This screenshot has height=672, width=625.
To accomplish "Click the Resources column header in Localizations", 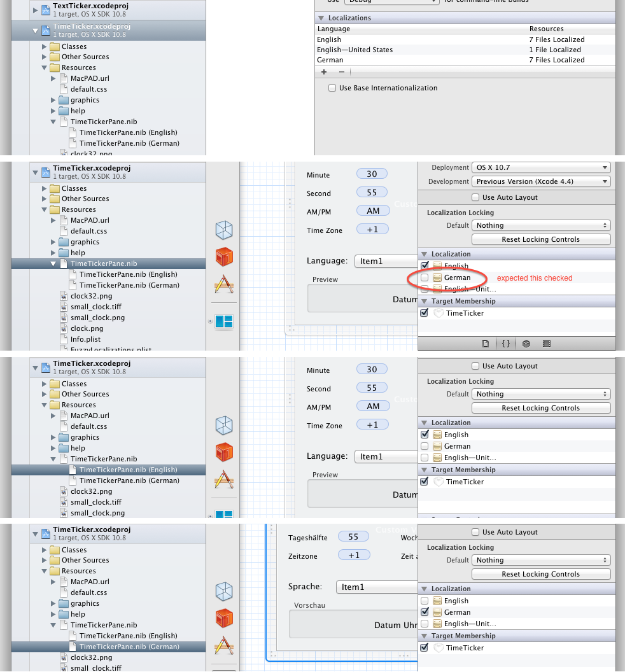I will (546, 29).
